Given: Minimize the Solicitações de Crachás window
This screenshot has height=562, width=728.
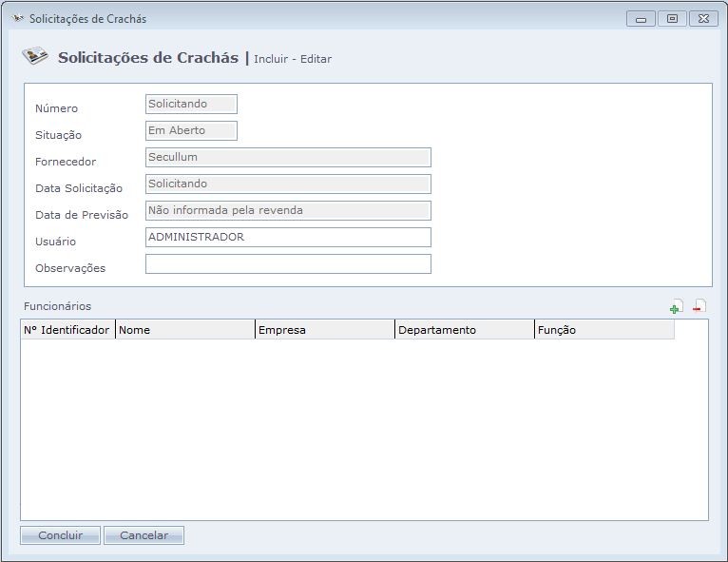Looking at the screenshot, I should tap(642, 18).
